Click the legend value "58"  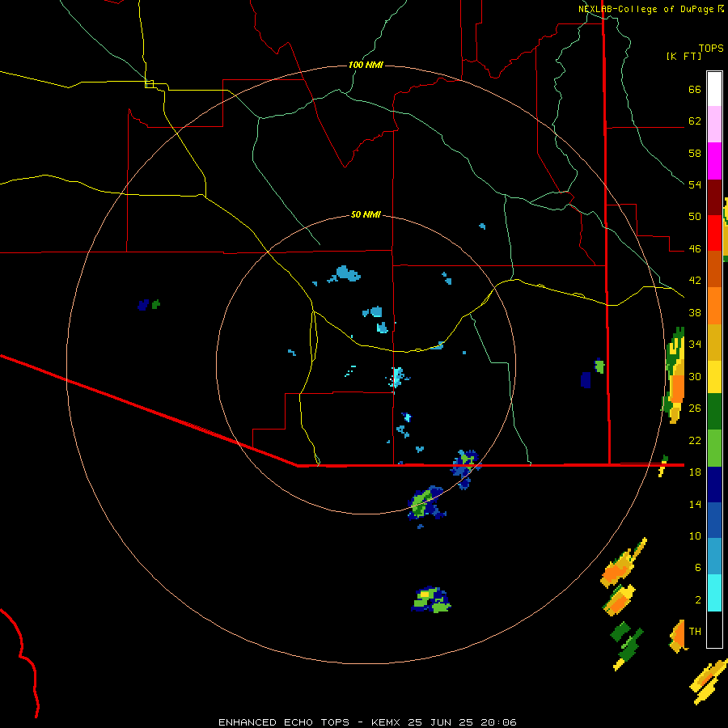click(695, 153)
